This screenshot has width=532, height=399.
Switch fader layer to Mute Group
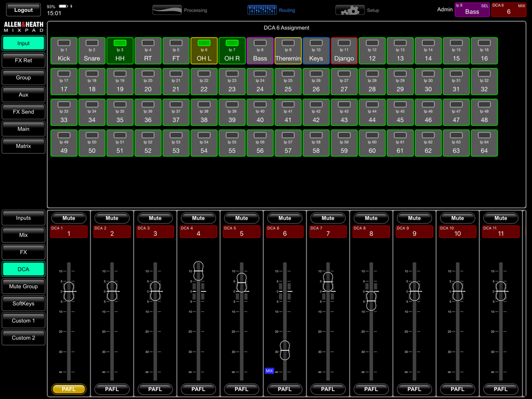(x=23, y=286)
